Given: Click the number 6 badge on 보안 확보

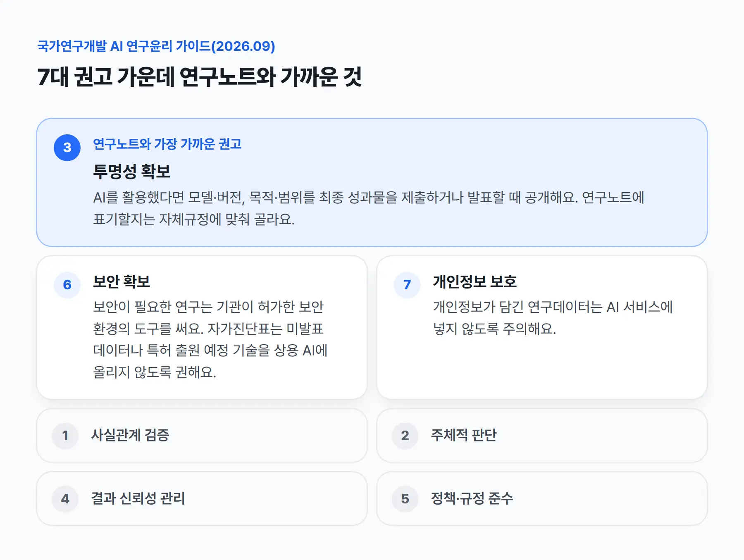Looking at the screenshot, I should coord(67,285).
